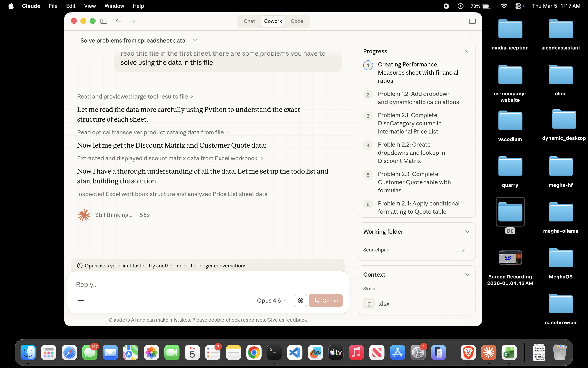Go forward with the right arrow

[132, 21]
